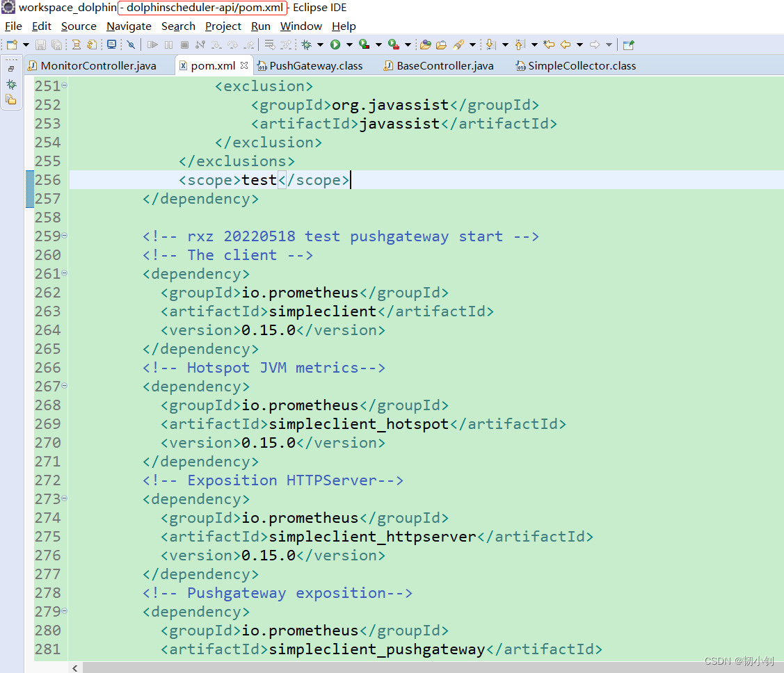The image size is (784, 673).
Task: Click the New Java Project icon at toolbar end
Action: [628, 44]
